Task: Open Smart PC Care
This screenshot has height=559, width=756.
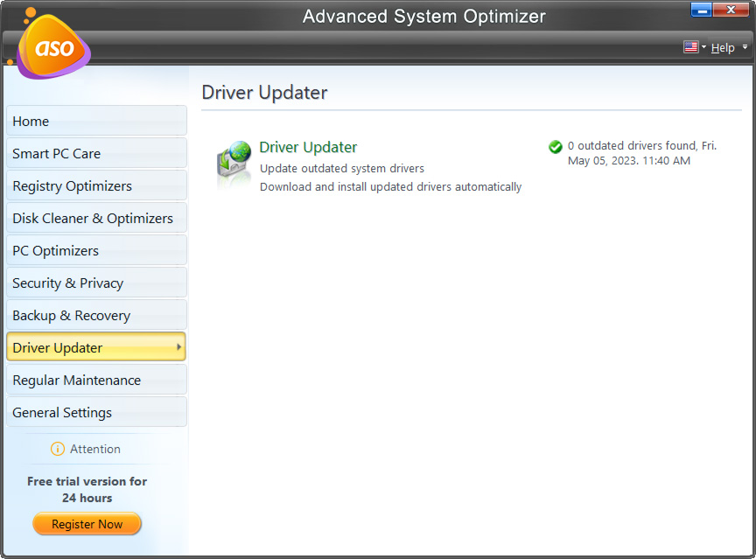Action: click(x=96, y=153)
